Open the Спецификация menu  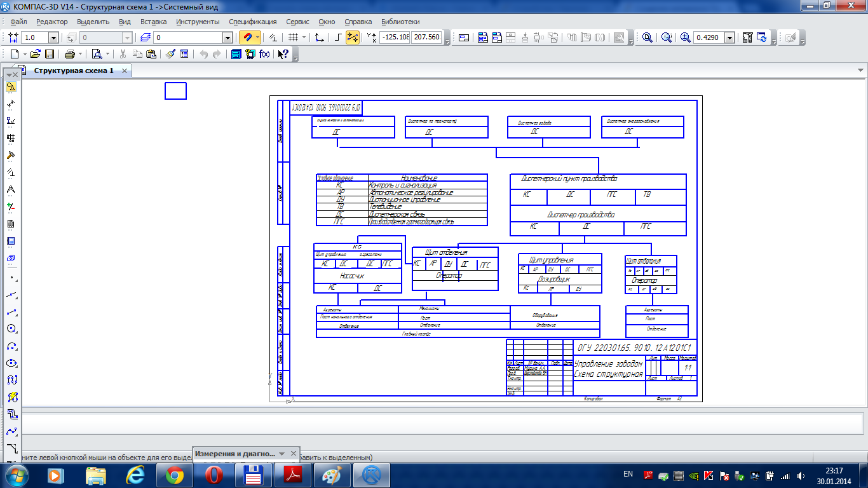click(x=252, y=22)
